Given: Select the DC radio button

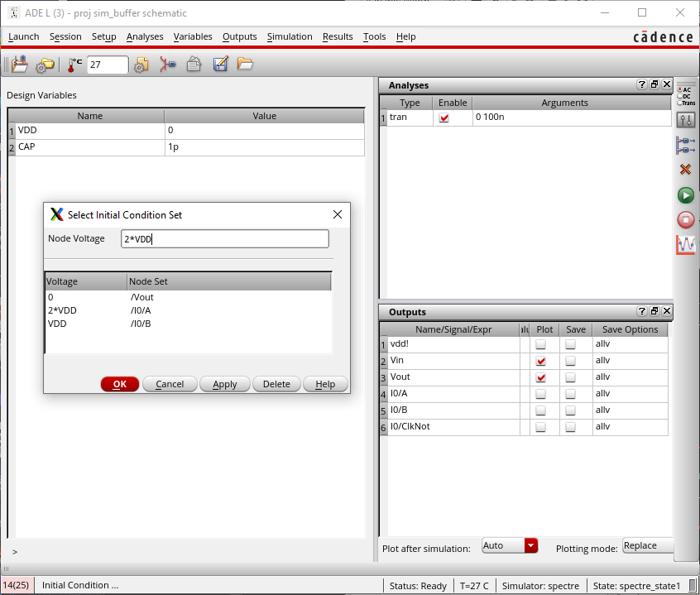Looking at the screenshot, I should pyautogui.click(x=680, y=96).
